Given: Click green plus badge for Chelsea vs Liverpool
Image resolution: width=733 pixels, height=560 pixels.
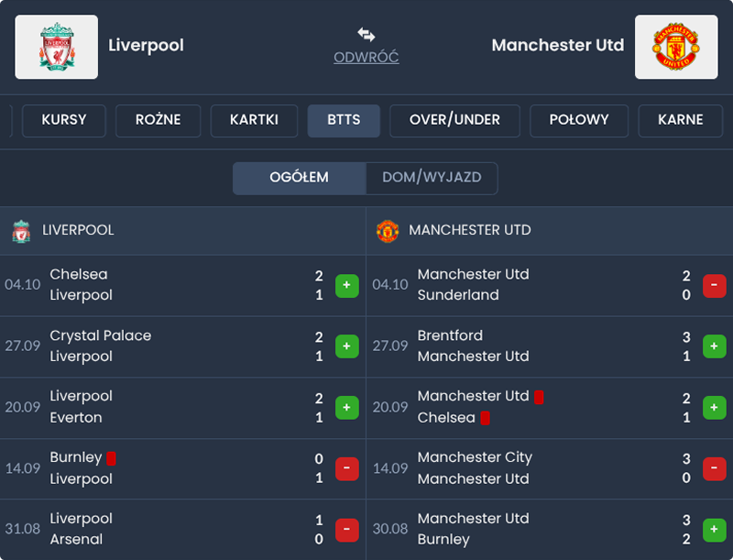Looking at the screenshot, I should 347,285.
